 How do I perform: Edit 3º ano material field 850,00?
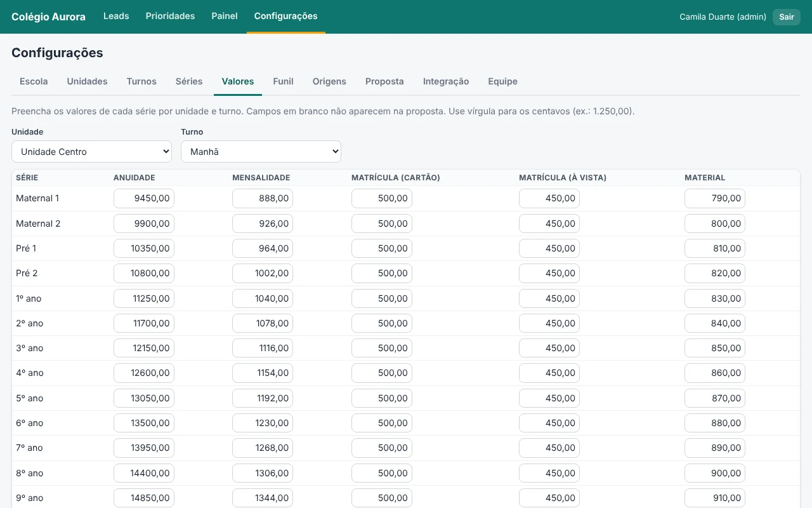pos(715,348)
